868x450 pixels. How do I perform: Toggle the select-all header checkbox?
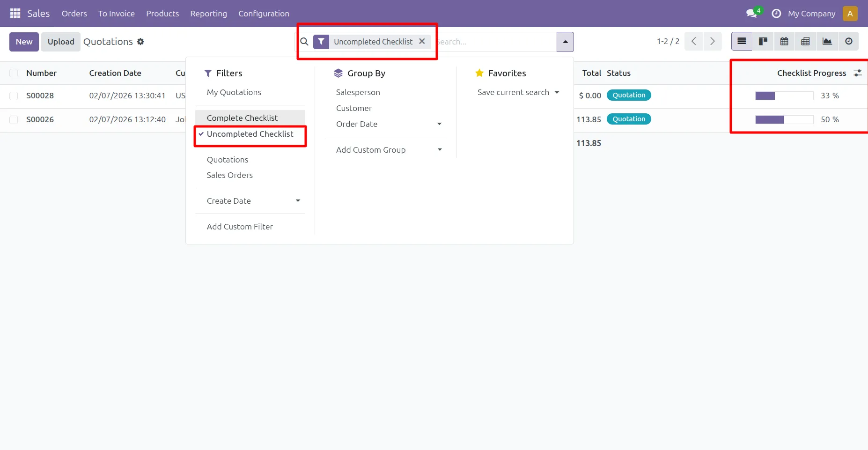click(x=14, y=73)
